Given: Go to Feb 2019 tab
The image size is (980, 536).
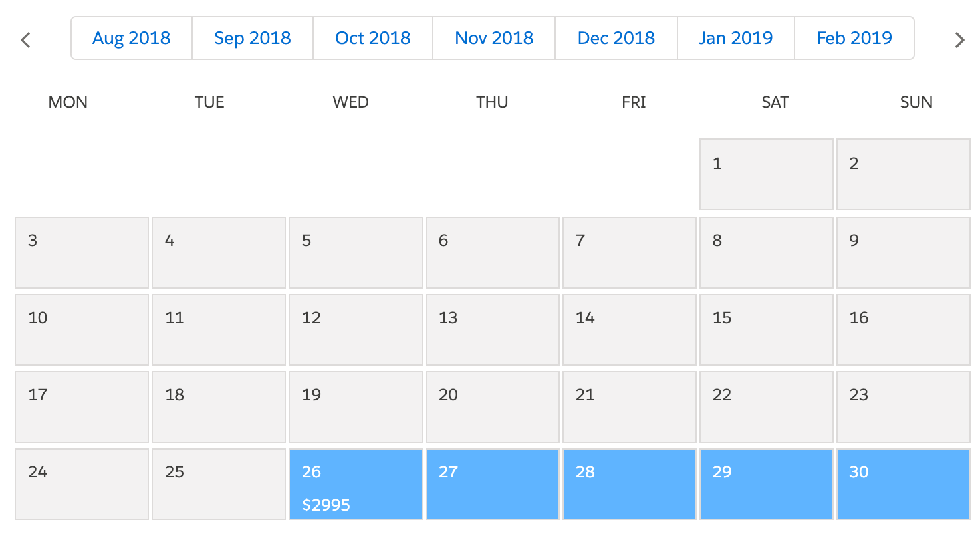Looking at the screenshot, I should click(x=854, y=38).
